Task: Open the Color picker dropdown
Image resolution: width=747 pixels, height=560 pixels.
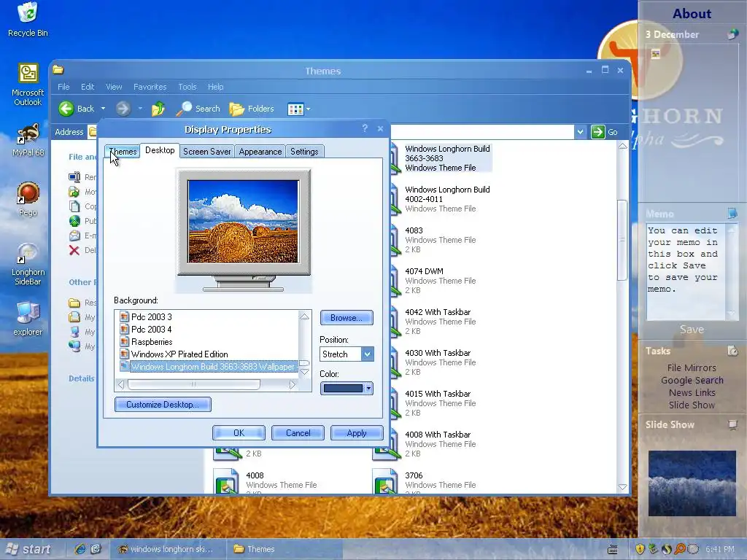Action: pos(368,388)
